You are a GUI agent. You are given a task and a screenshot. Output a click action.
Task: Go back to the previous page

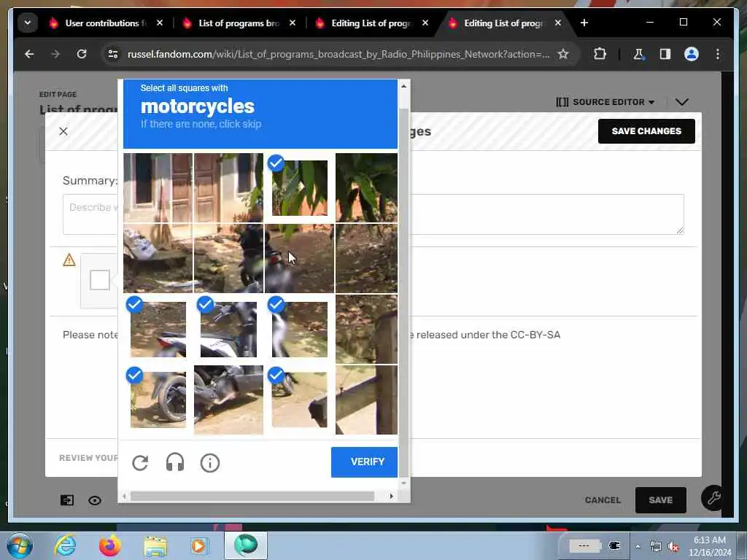(x=29, y=54)
